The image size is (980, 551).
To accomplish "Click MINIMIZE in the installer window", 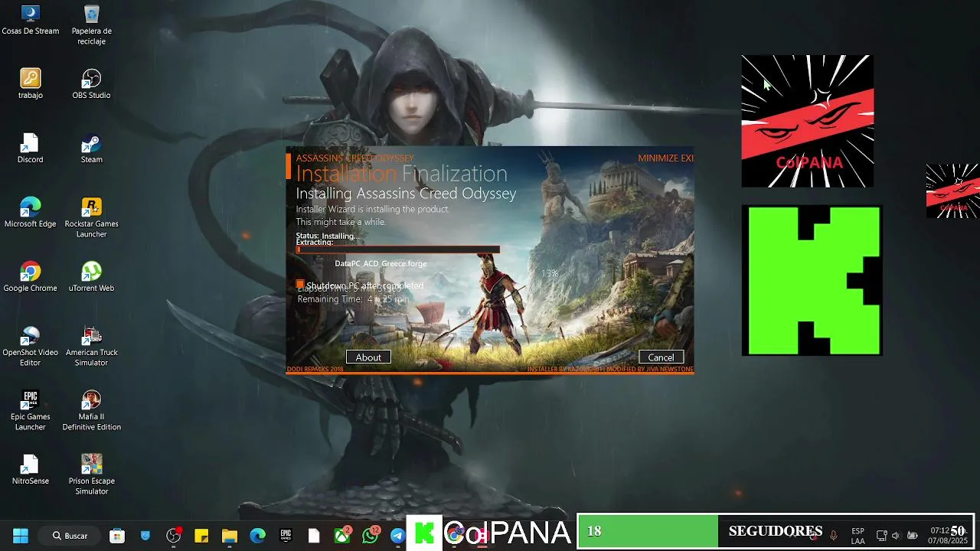I will (658, 158).
